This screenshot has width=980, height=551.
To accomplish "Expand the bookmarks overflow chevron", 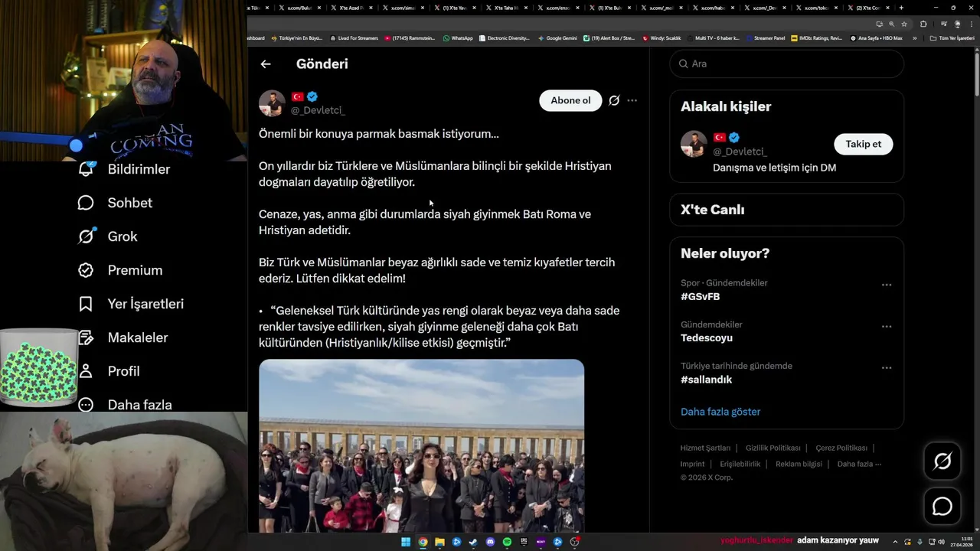I will tap(915, 38).
